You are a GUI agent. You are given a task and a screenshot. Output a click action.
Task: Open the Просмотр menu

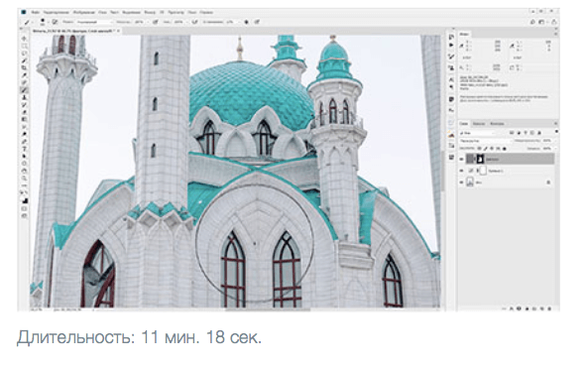pos(176,12)
